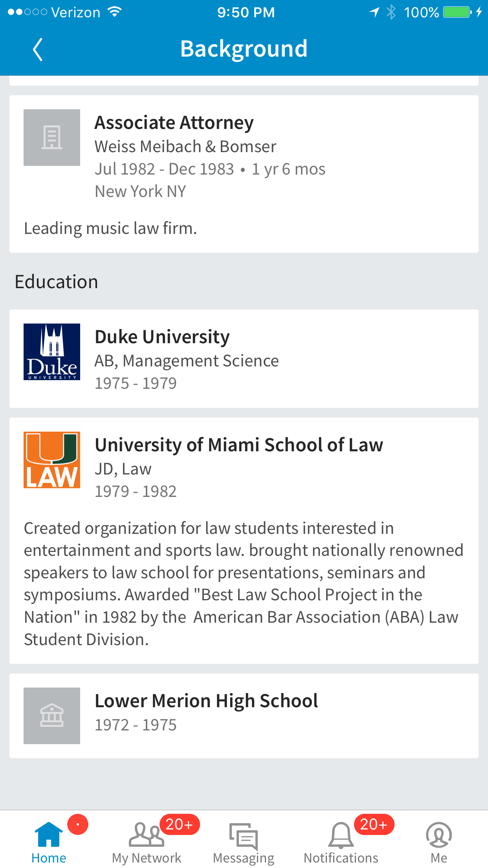Tap the Miami Law U logo

coord(52,460)
